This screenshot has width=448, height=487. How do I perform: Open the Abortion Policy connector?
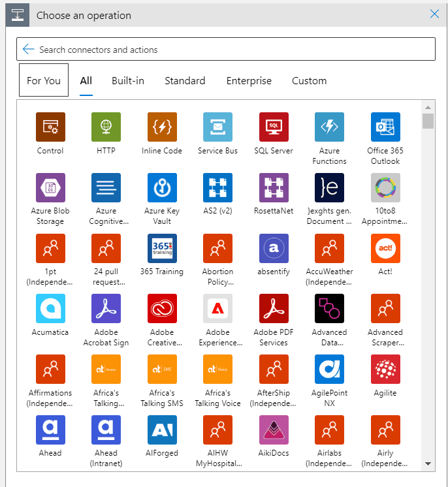[217, 248]
